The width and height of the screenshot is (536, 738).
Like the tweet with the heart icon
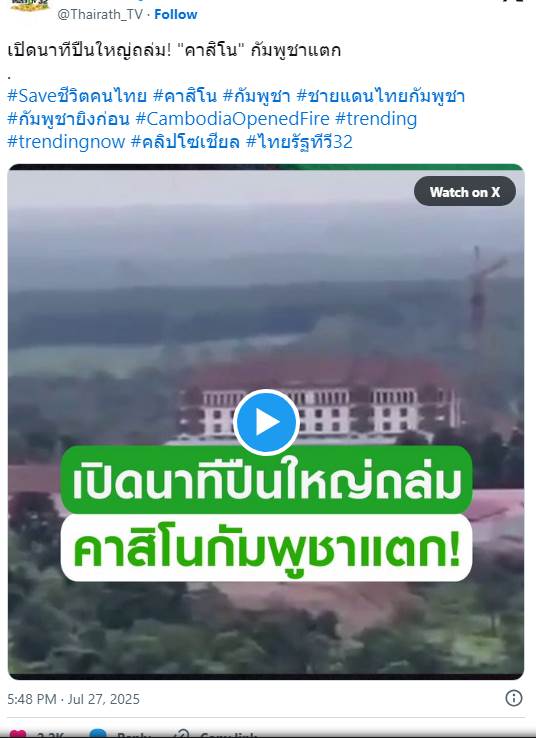18,734
